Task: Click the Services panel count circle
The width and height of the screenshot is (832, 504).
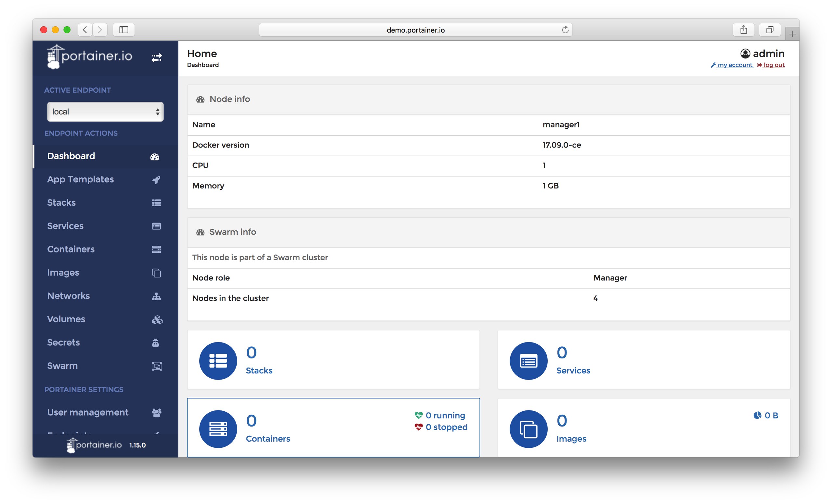Action: [528, 360]
